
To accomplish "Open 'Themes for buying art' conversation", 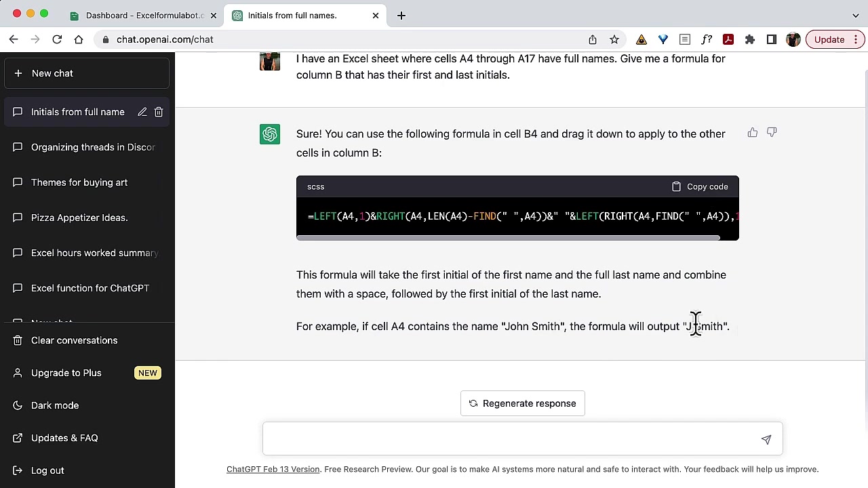I will point(87,182).
